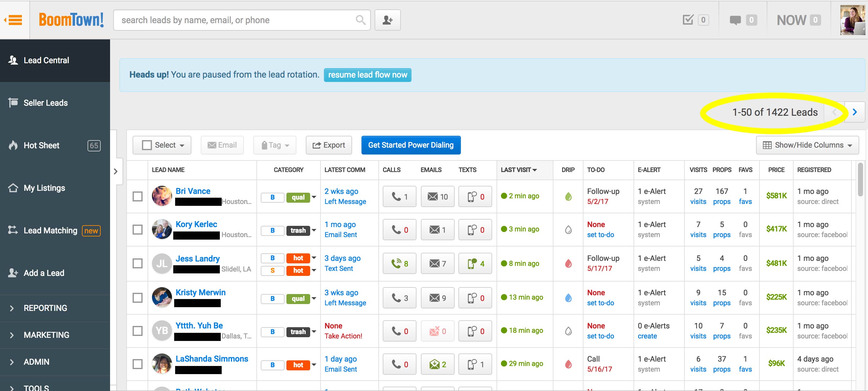868x391 pixels.
Task: Open trash category dropdown for Kory Kerlec
Action: click(314, 231)
